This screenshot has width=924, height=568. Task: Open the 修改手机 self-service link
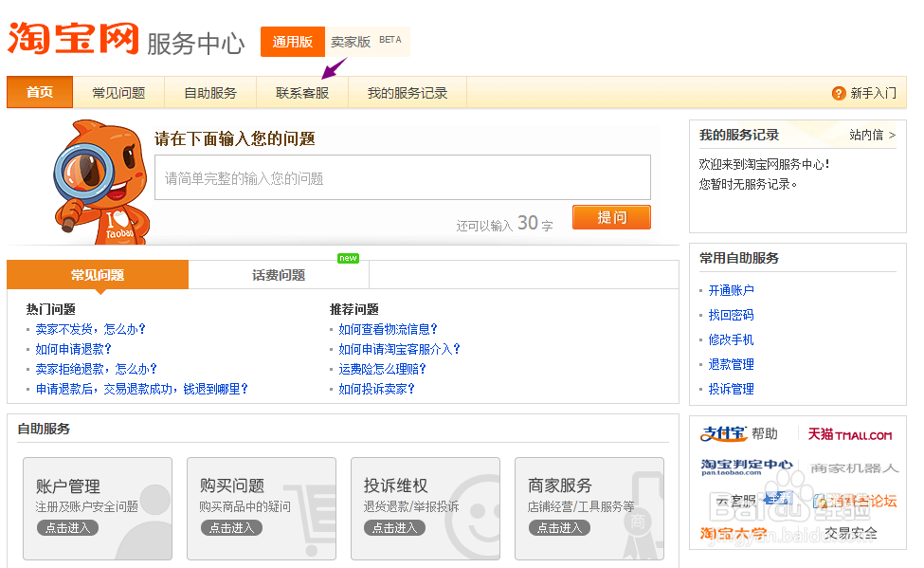point(731,339)
